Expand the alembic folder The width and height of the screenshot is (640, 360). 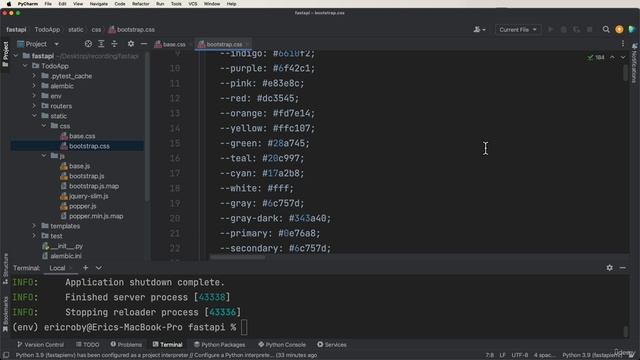click(x=34, y=86)
